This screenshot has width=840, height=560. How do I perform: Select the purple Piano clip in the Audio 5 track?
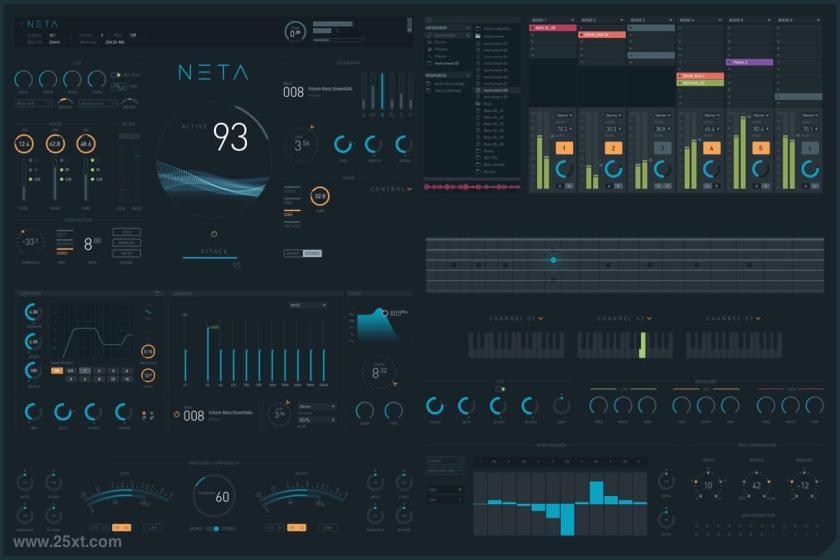tap(749, 62)
